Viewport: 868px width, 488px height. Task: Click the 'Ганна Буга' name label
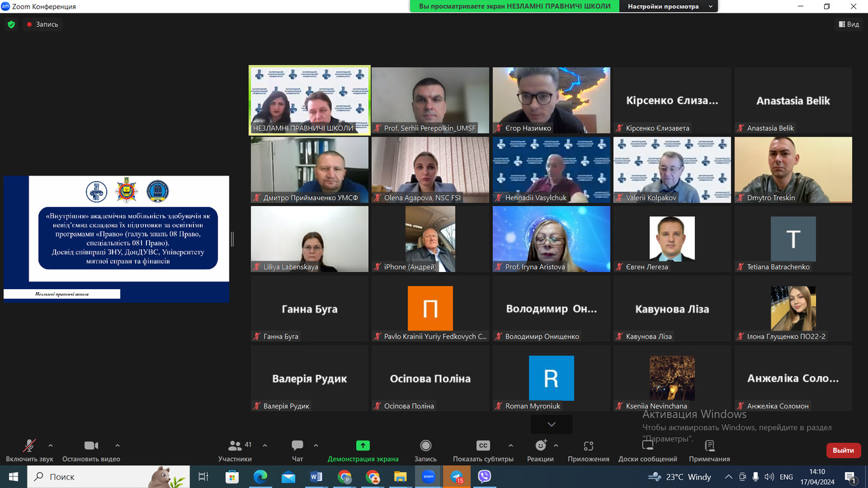point(281,337)
